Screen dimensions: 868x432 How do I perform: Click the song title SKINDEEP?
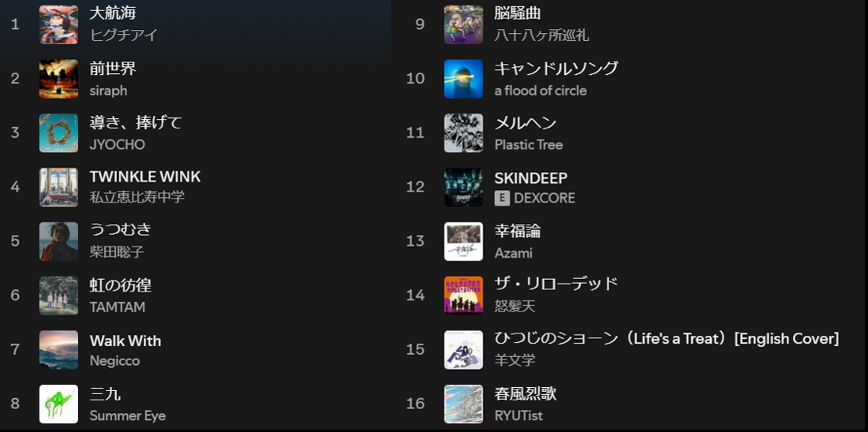coord(531,178)
